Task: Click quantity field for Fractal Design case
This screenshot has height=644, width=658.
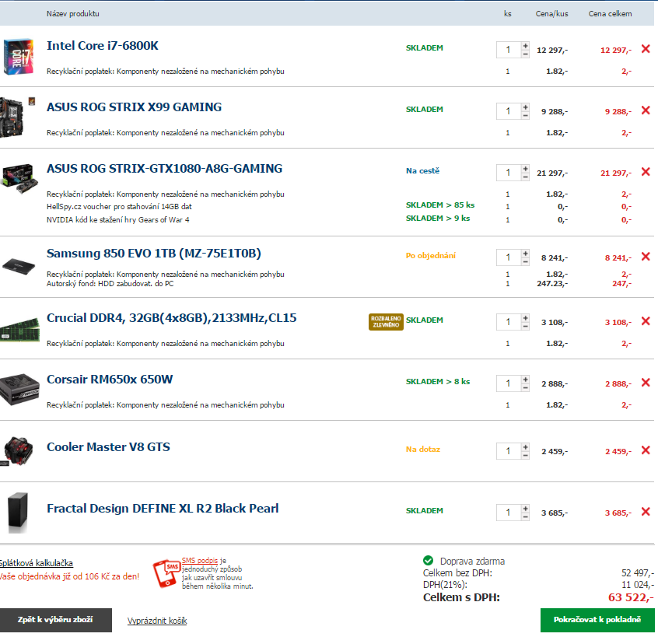Action: point(509,513)
